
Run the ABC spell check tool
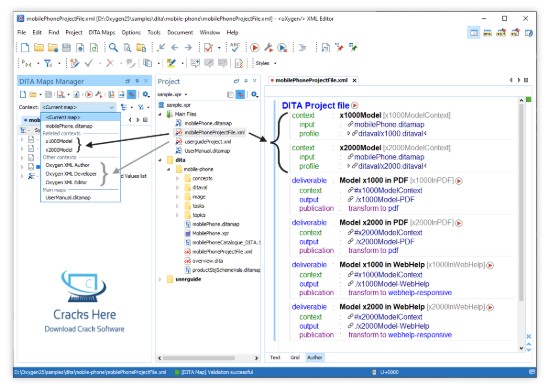(235, 47)
